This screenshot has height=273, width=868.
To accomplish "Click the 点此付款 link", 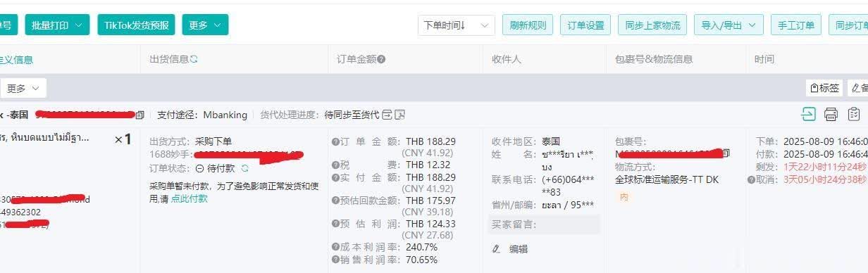I will [190, 198].
